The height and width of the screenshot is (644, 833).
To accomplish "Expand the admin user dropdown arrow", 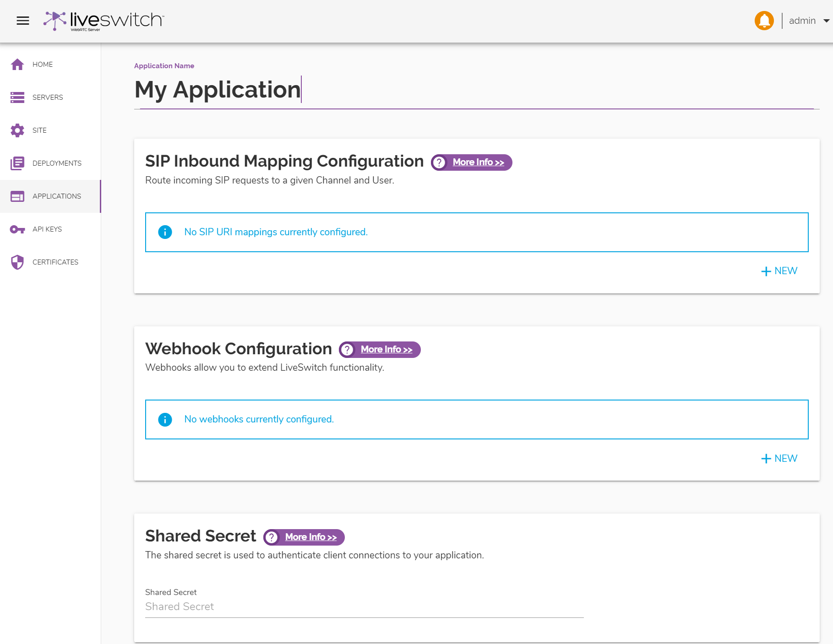I will 826,21.
